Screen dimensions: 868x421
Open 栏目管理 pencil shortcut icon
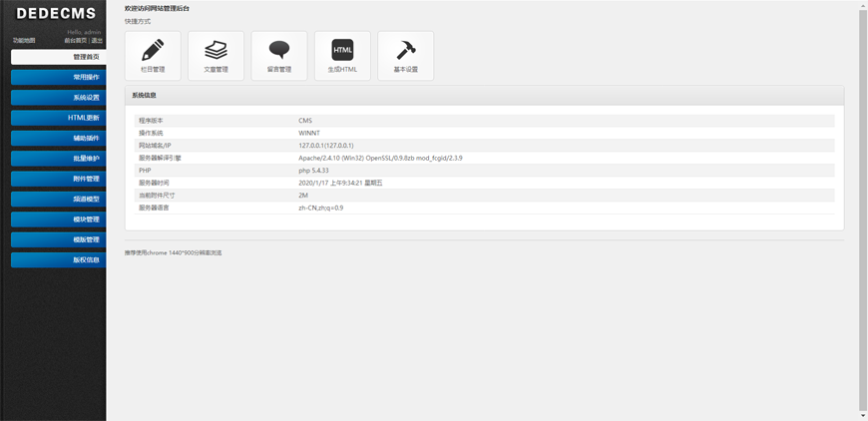[x=153, y=55]
